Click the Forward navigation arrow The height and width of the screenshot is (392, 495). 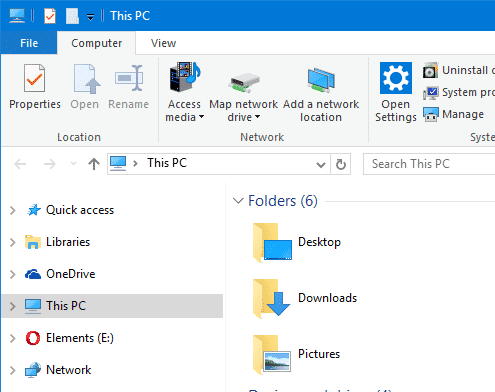click(50, 164)
